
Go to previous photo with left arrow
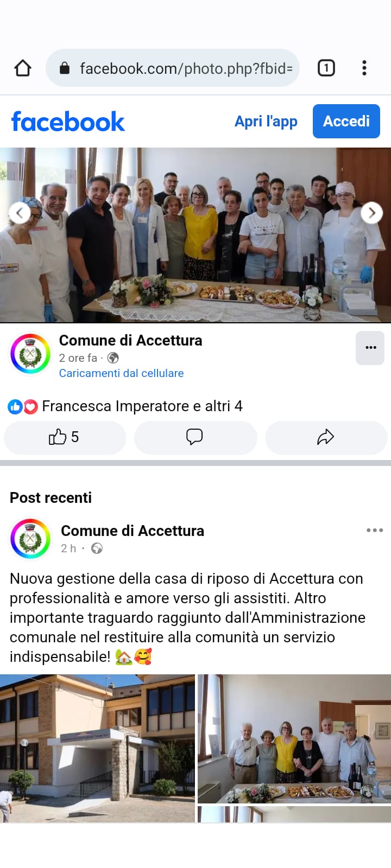pyautogui.click(x=20, y=213)
